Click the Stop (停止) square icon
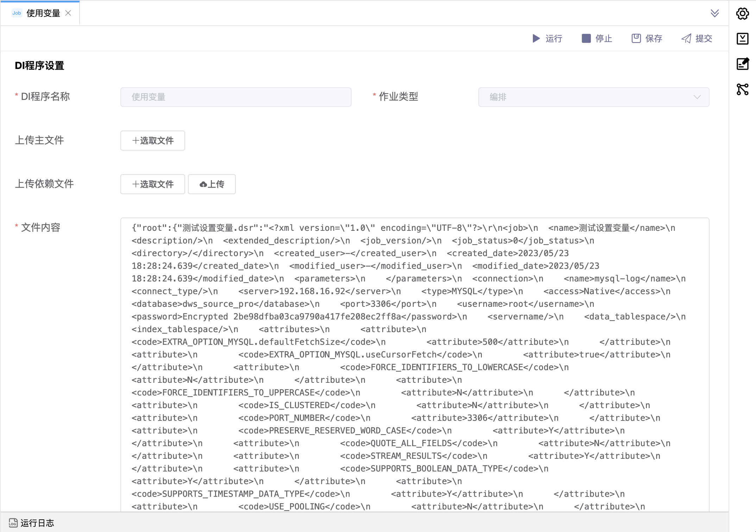 tap(586, 38)
